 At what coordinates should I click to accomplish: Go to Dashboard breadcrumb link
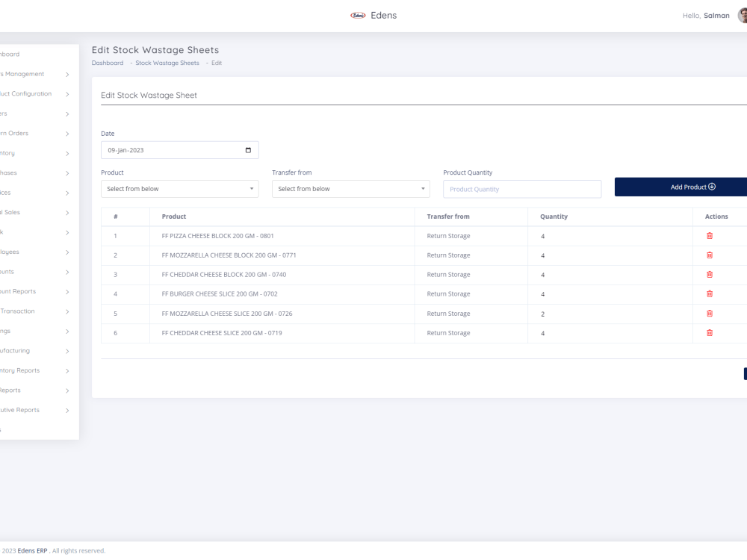click(107, 63)
